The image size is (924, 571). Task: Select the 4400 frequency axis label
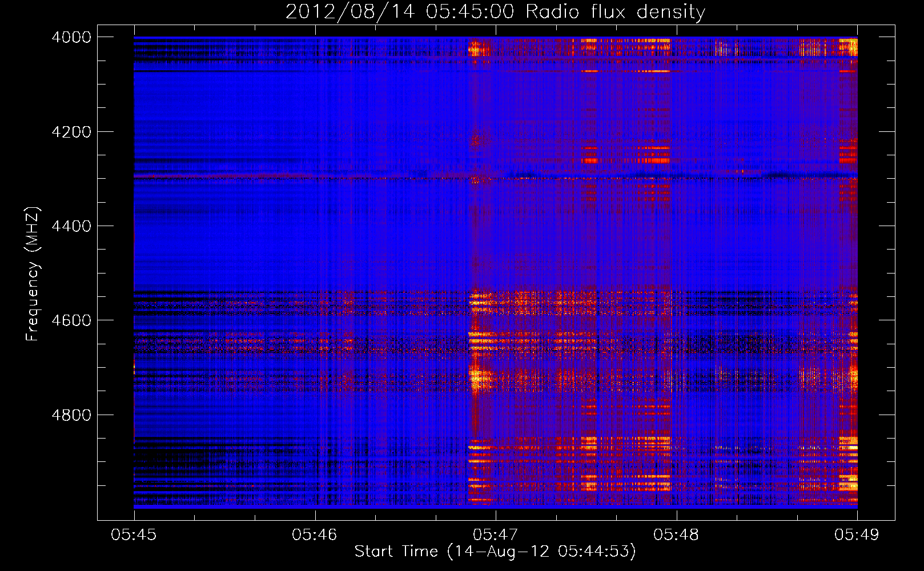(71, 226)
